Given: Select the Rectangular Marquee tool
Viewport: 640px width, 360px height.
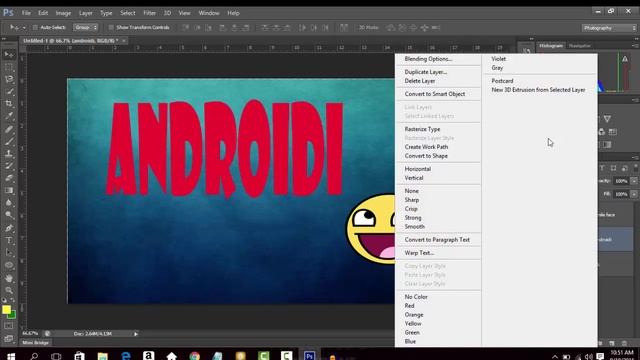Looking at the screenshot, I should [x=9, y=67].
